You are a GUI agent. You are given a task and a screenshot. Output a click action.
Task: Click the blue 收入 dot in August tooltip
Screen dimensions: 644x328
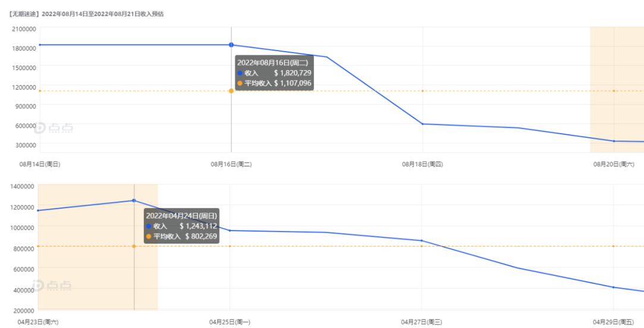pos(240,73)
